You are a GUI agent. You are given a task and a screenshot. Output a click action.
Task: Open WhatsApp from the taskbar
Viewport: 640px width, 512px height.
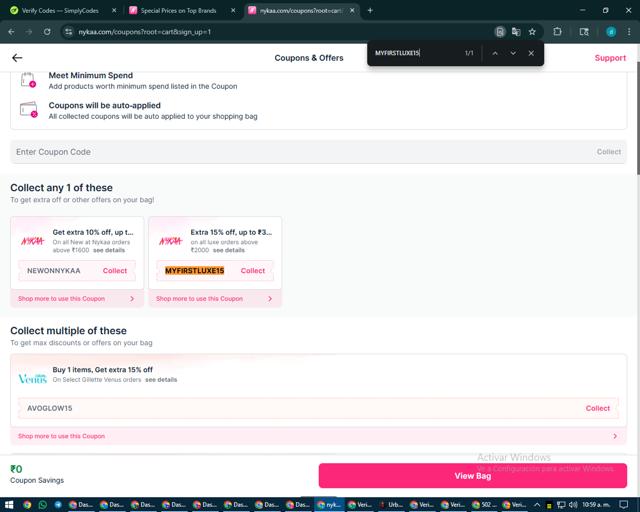tap(42, 505)
